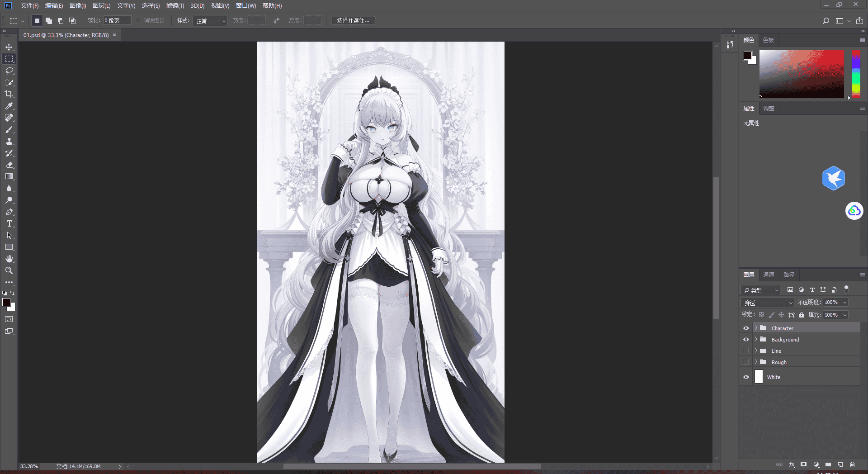Expand the Character group

pyautogui.click(x=756, y=328)
